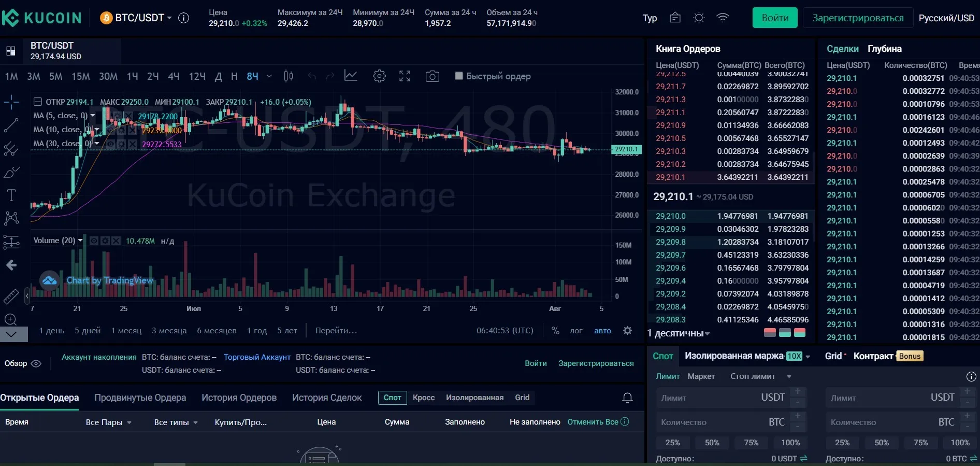Switch to the Глубина tab
980x466 pixels.
(x=885, y=49)
